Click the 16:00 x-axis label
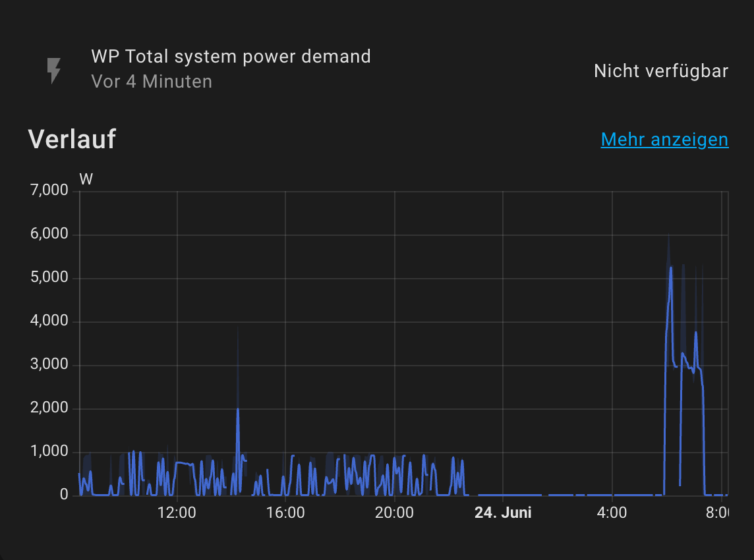This screenshot has height=560, width=754. click(285, 513)
